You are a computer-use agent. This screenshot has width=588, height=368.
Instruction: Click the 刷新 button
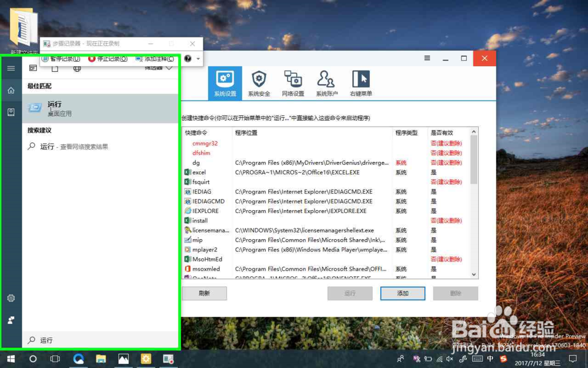point(204,293)
